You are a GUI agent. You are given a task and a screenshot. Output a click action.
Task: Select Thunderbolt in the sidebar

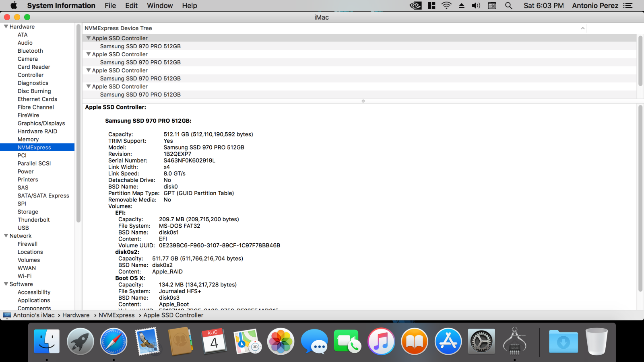pos(34,220)
